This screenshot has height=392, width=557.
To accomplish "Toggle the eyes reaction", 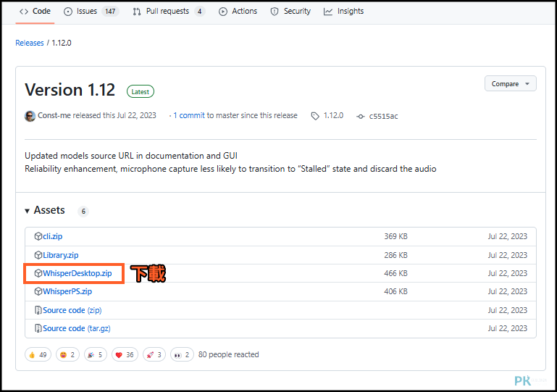I will click(182, 354).
